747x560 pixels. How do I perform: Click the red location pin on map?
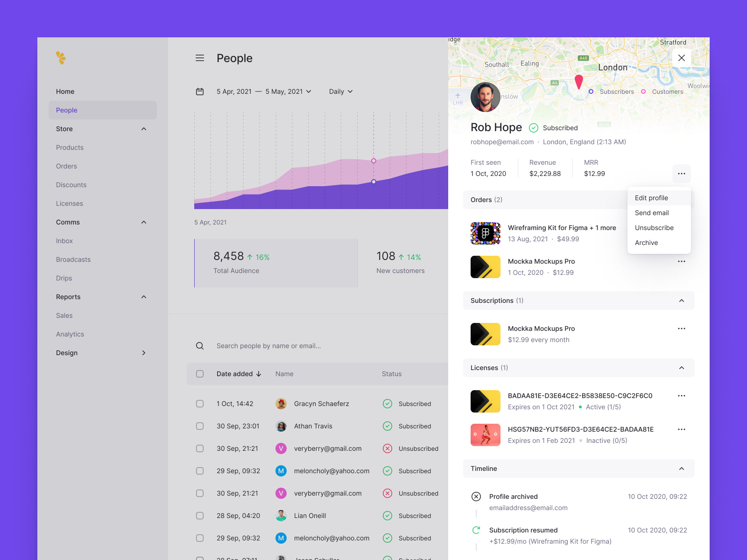click(x=579, y=82)
